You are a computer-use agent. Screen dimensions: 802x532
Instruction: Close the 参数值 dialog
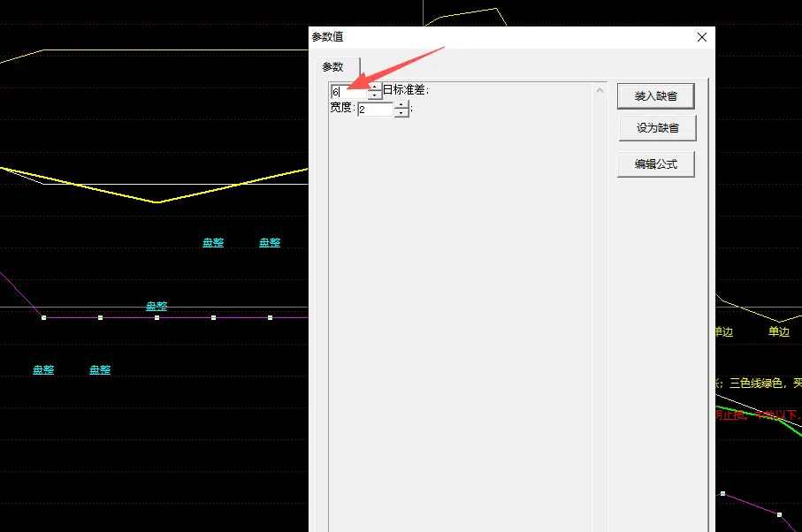click(x=702, y=37)
